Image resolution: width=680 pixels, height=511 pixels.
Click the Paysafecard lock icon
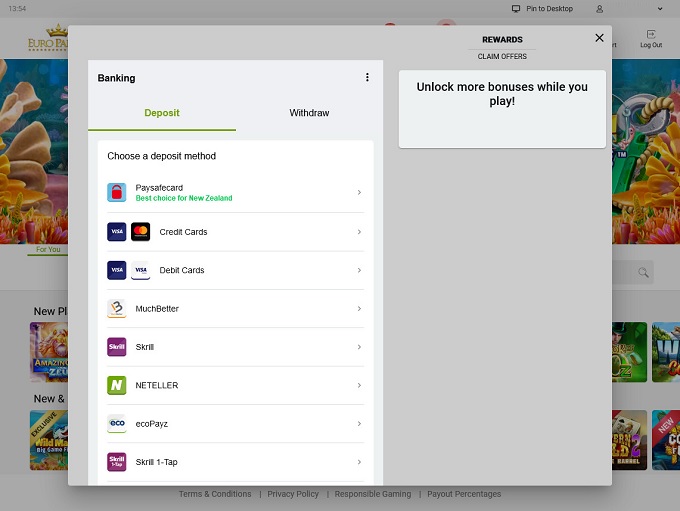tap(117, 193)
